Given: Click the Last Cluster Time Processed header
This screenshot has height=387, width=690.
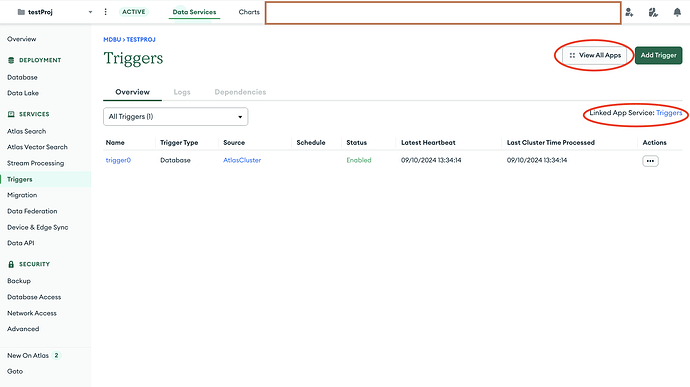Looking at the screenshot, I should 551,143.
